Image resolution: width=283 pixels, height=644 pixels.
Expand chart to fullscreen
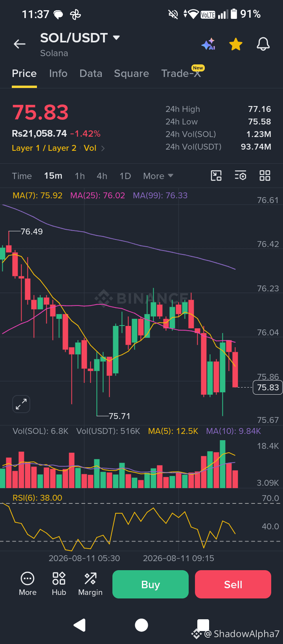[21, 404]
